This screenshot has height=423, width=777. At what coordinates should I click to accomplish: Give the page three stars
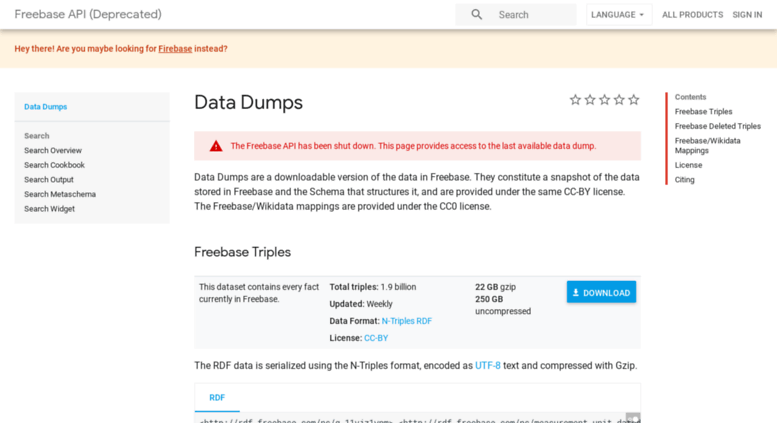(x=604, y=100)
